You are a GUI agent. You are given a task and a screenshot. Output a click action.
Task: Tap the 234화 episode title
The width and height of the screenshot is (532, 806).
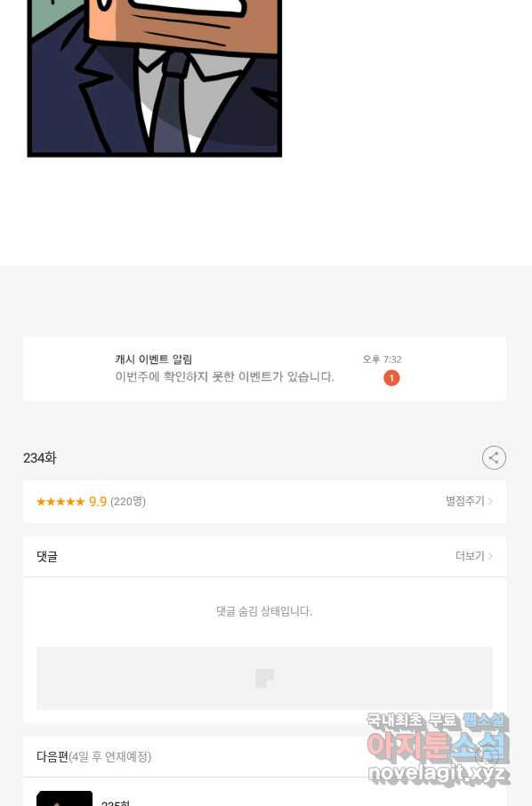tap(39, 457)
